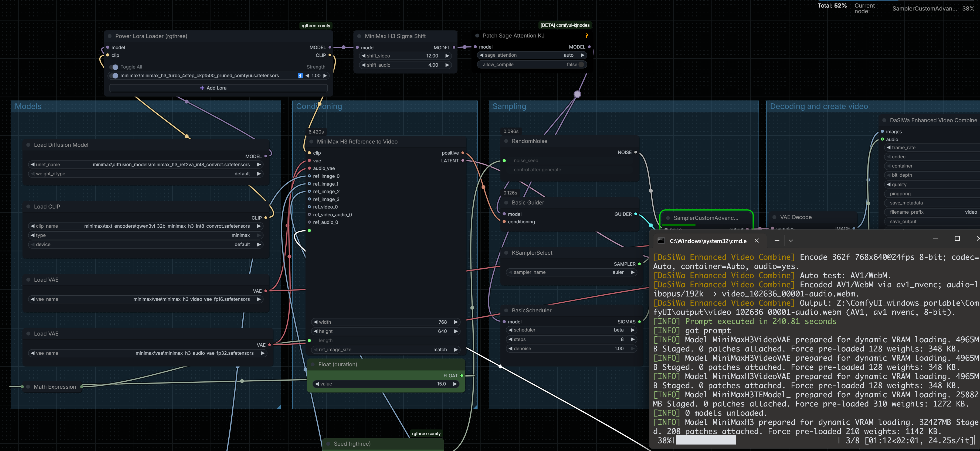Viewport: 980px width, 451px height.
Task: Open the device dropdown in Load CLIP
Action: [x=146, y=244]
